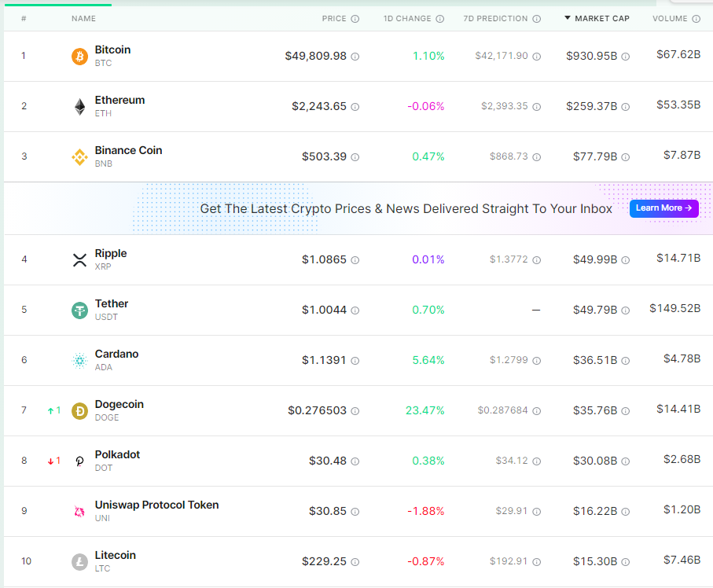Select Dogecoin rank up 1 indicator
The image size is (713, 588).
(x=54, y=410)
